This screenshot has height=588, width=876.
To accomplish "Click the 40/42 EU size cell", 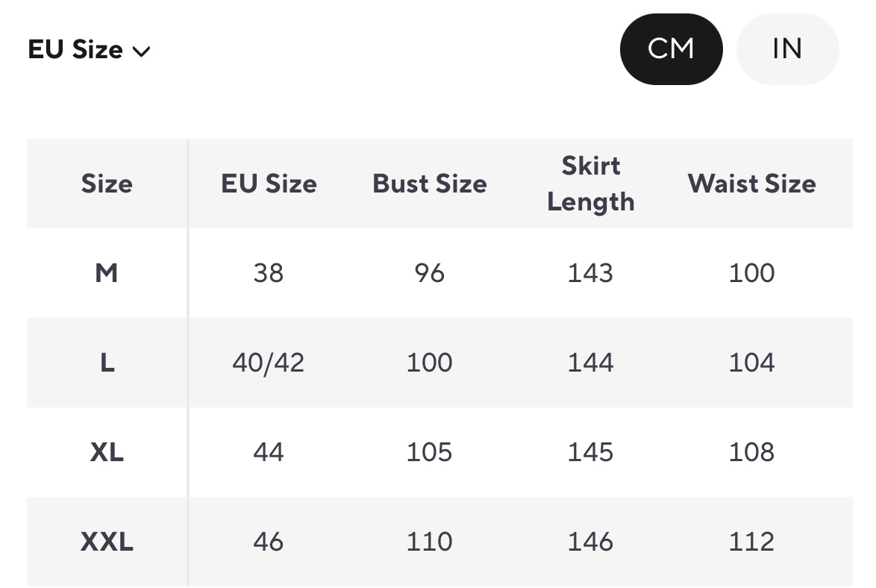I will coord(269,363).
